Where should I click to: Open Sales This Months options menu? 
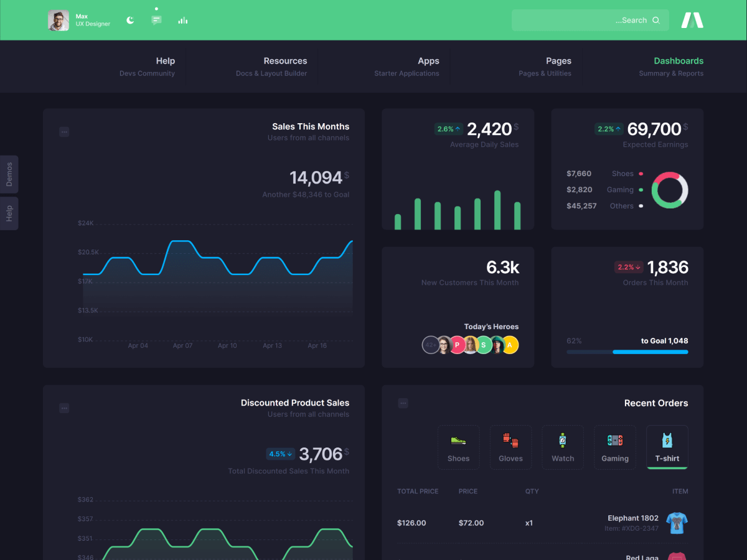64,132
